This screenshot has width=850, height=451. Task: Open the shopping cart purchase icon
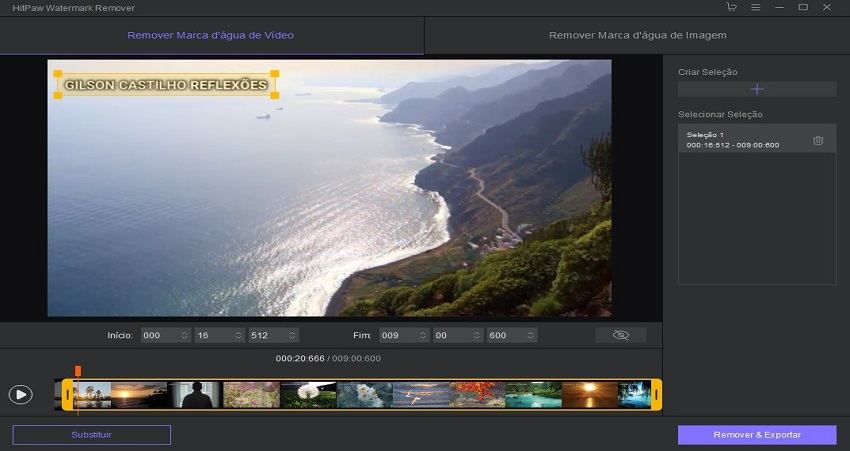pyautogui.click(x=731, y=7)
